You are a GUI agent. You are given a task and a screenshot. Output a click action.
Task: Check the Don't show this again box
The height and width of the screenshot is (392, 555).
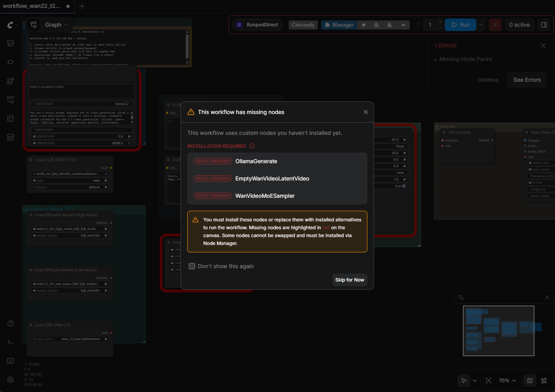pyautogui.click(x=192, y=266)
